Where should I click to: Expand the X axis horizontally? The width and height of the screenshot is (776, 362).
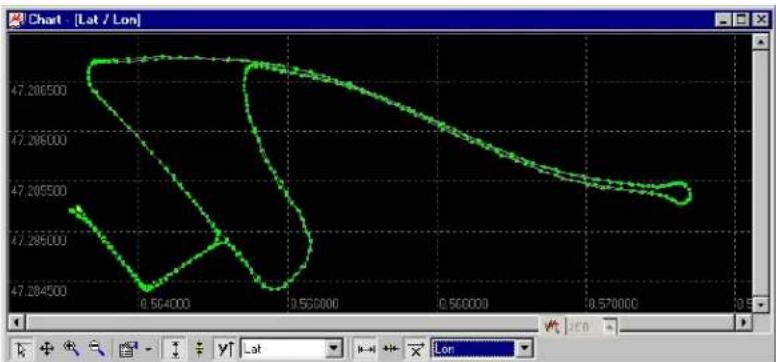pyautogui.click(x=366, y=350)
